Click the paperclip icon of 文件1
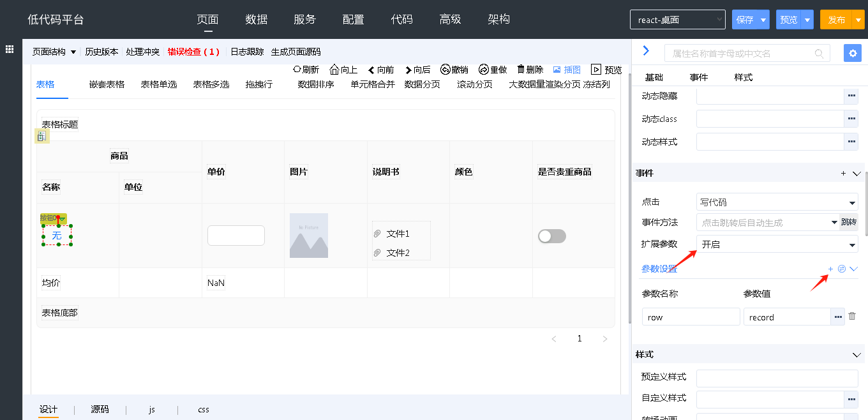The height and width of the screenshot is (420, 868). [x=377, y=234]
